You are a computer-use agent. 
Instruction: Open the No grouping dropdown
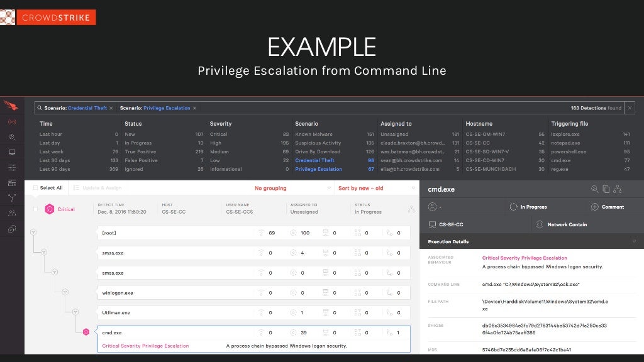(x=292, y=188)
